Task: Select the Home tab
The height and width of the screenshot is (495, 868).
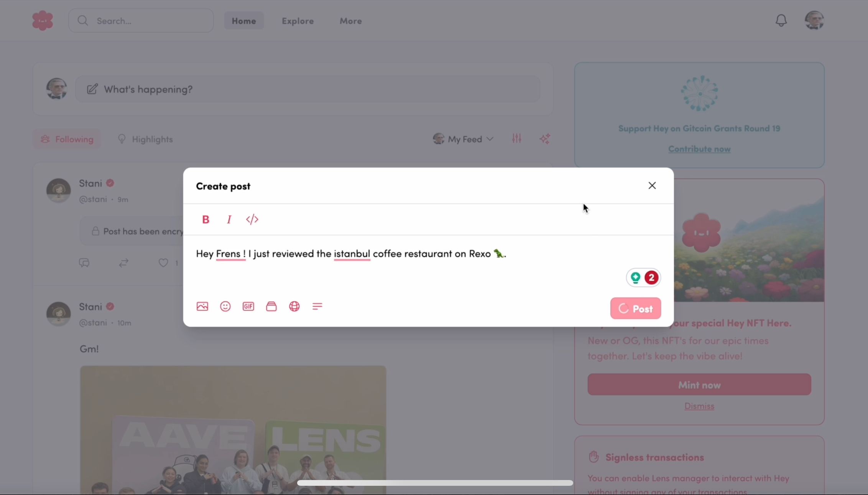Action: (x=244, y=21)
